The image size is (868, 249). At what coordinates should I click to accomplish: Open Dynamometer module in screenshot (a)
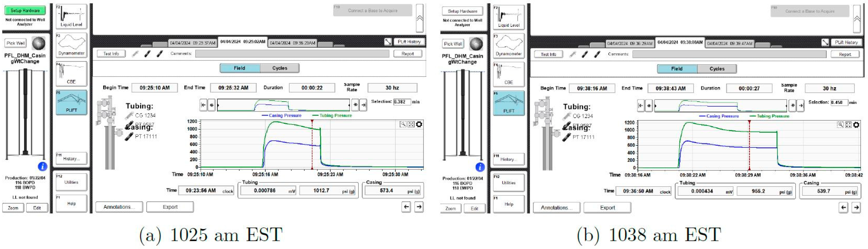[72, 45]
